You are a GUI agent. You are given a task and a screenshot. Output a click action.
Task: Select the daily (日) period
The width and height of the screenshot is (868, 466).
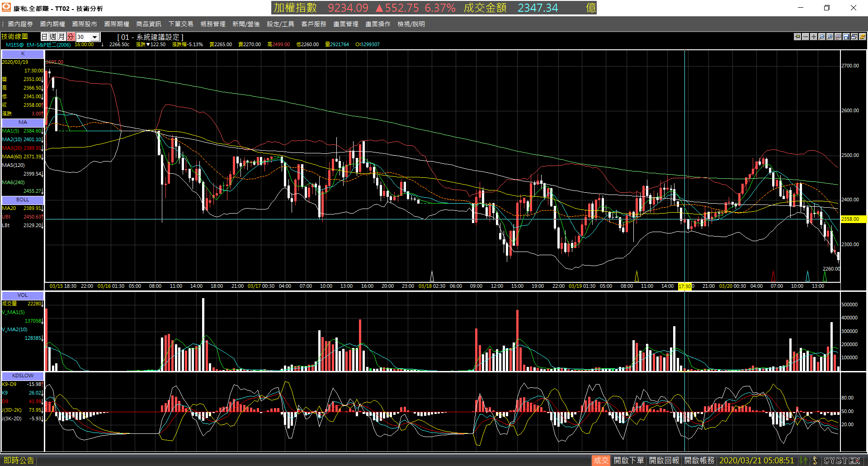tap(45, 37)
